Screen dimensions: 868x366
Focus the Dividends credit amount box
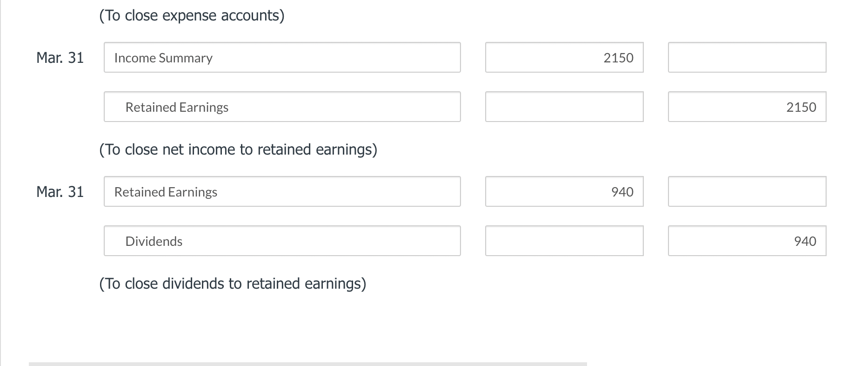point(747,241)
